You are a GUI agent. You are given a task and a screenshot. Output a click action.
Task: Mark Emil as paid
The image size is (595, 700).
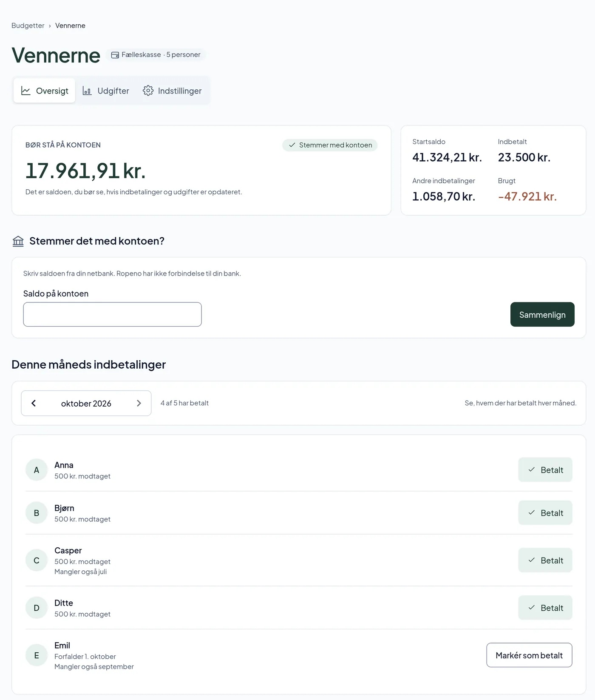pyautogui.click(x=529, y=655)
